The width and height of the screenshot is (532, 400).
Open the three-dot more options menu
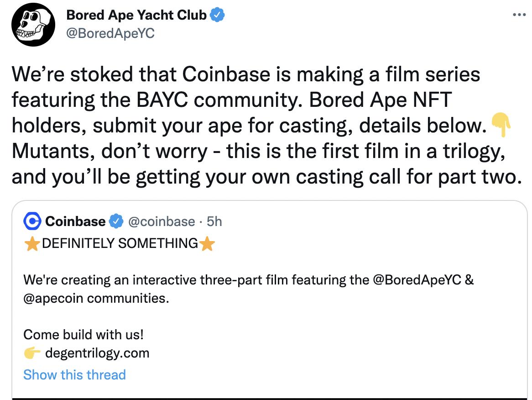pos(519,15)
